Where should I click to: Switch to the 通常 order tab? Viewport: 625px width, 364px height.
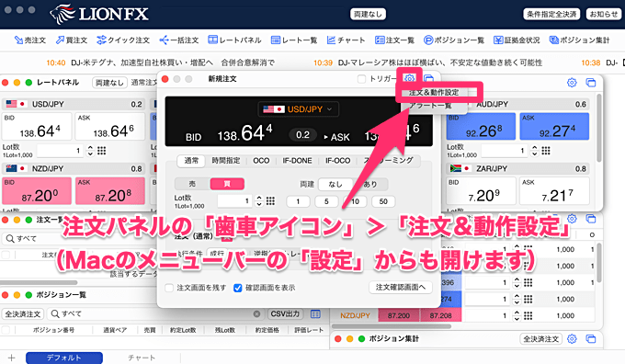191,161
